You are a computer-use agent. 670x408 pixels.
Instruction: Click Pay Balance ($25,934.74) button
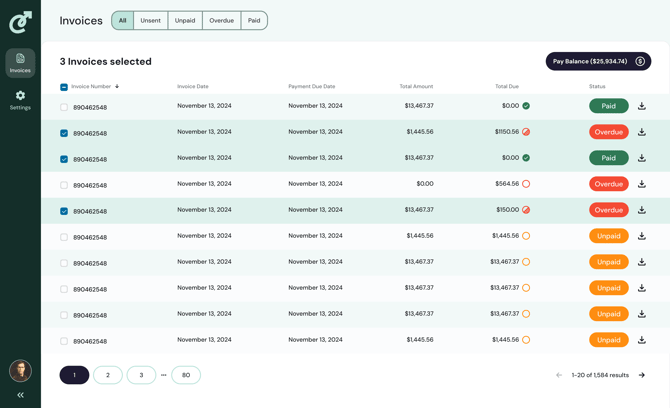coord(598,62)
